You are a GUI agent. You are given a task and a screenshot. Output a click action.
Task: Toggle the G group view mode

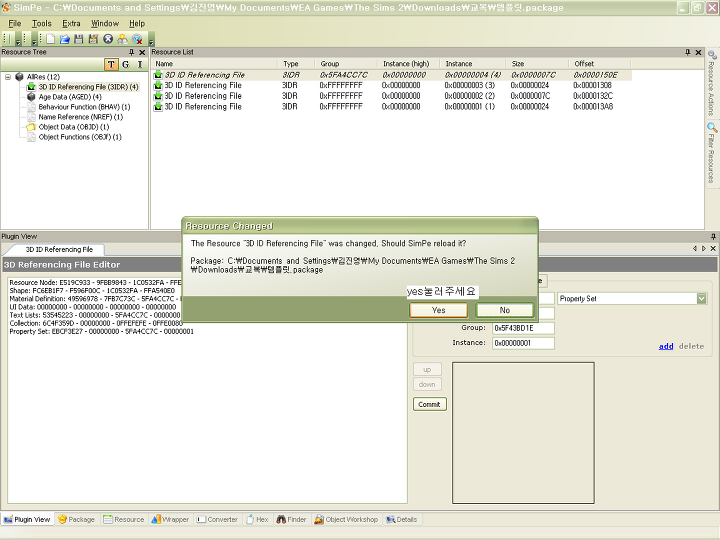125,65
